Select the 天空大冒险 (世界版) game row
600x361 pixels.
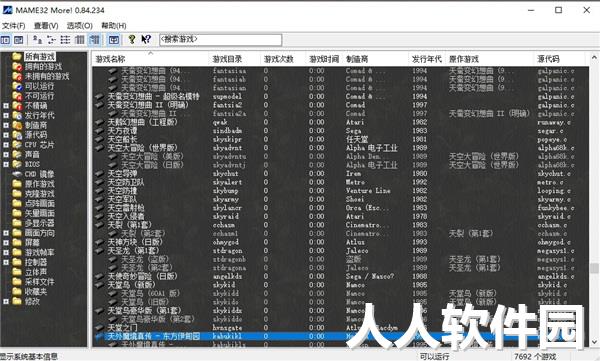pos(341,148)
